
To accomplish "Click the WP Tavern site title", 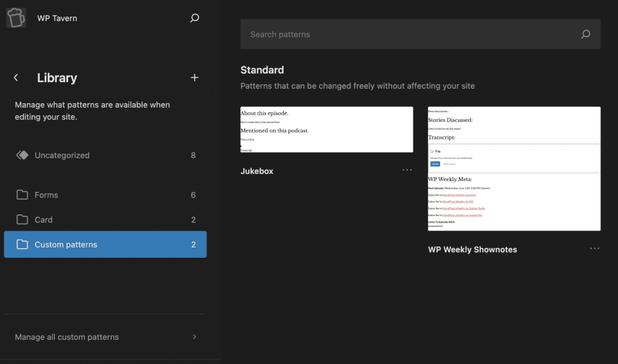I will tap(57, 18).
